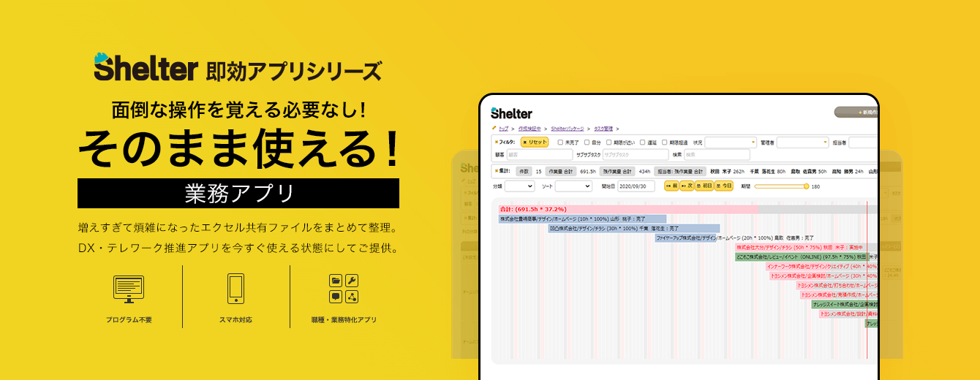Select the 件数 summary tag
Viewport: 980px width, 380px height.
coord(524,171)
